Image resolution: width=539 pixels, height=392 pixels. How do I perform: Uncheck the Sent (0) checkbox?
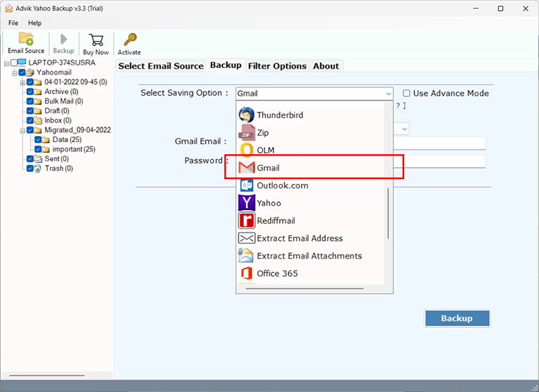(x=30, y=159)
